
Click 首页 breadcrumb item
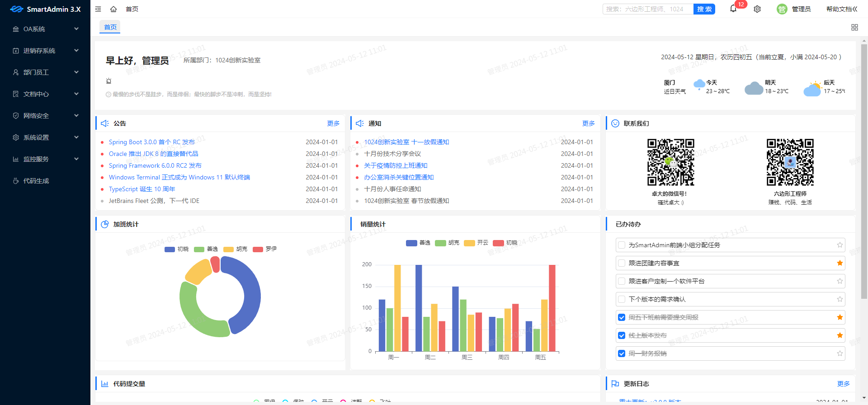pos(132,9)
